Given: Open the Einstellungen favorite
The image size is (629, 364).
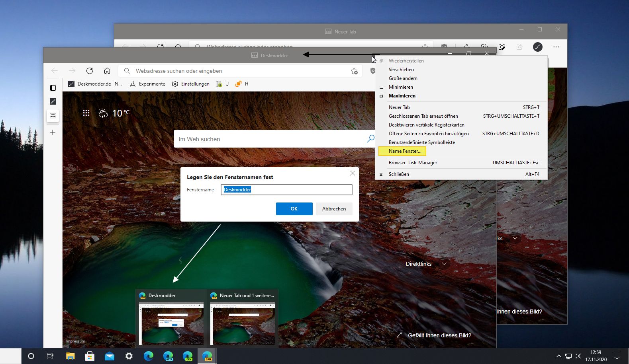Looking at the screenshot, I should click(x=190, y=84).
